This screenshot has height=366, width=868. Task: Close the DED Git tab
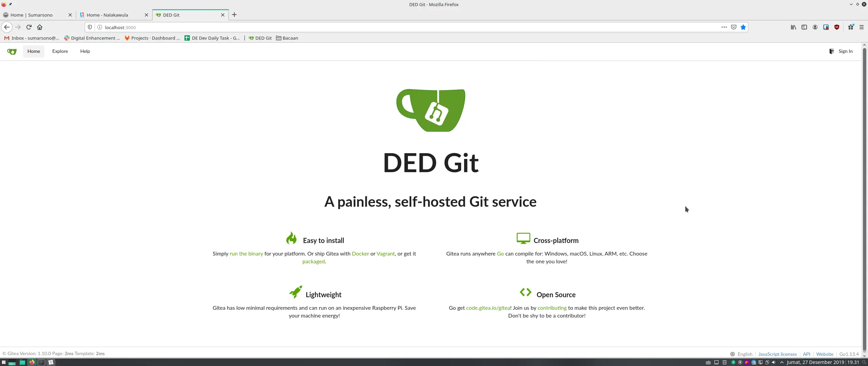pos(223,15)
